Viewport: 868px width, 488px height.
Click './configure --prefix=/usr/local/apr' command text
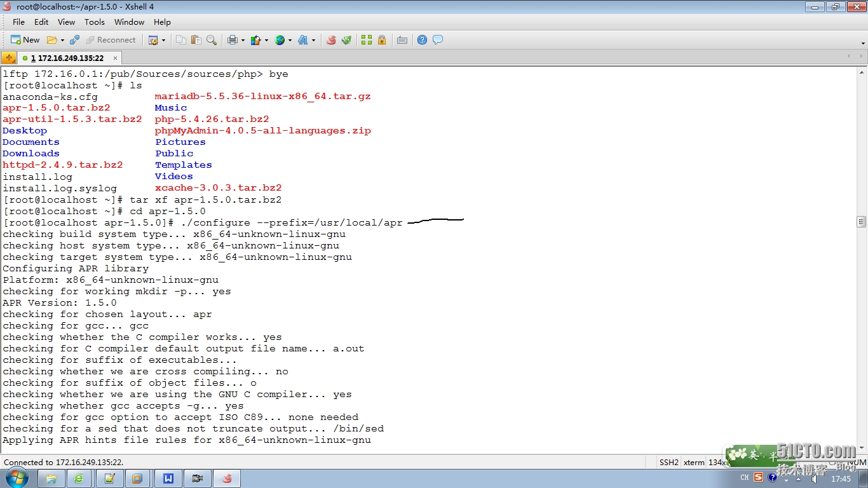[292, 222]
